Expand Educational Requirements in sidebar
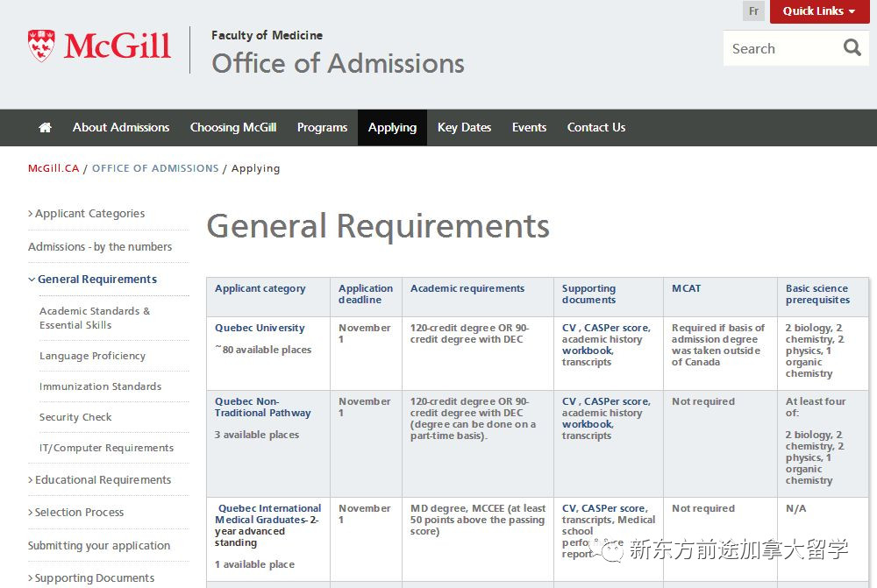 (x=100, y=479)
